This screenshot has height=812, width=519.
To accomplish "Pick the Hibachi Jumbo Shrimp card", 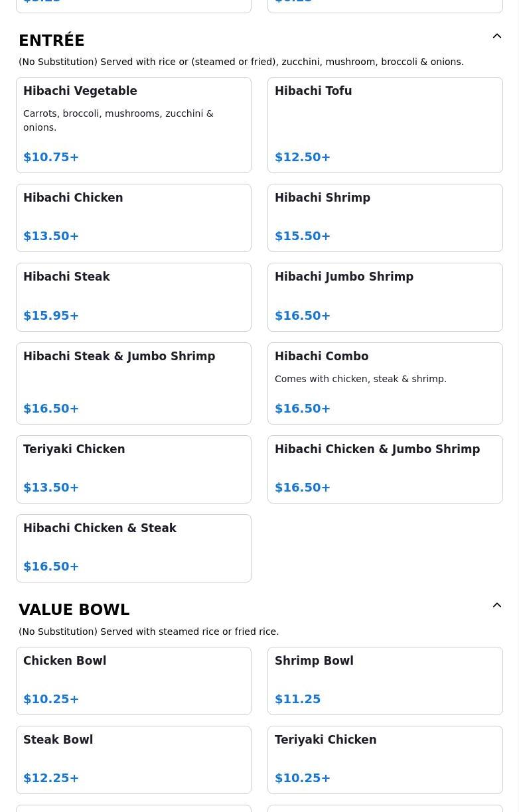I will 385,297.
